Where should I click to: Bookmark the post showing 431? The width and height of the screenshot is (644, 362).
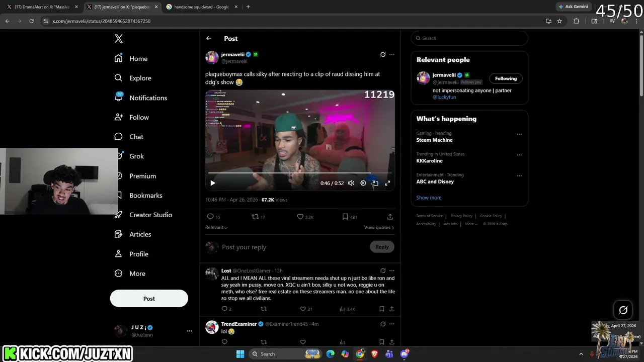(x=345, y=217)
